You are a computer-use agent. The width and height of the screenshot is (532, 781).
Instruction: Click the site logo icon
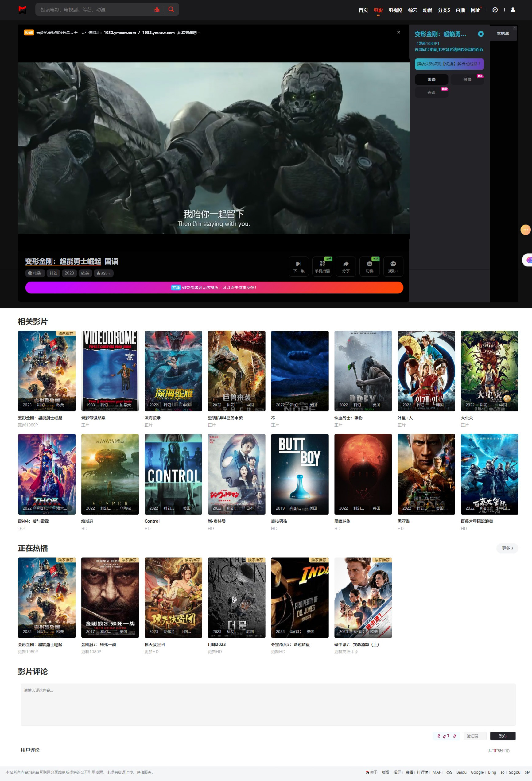pyautogui.click(x=22, y=10)
